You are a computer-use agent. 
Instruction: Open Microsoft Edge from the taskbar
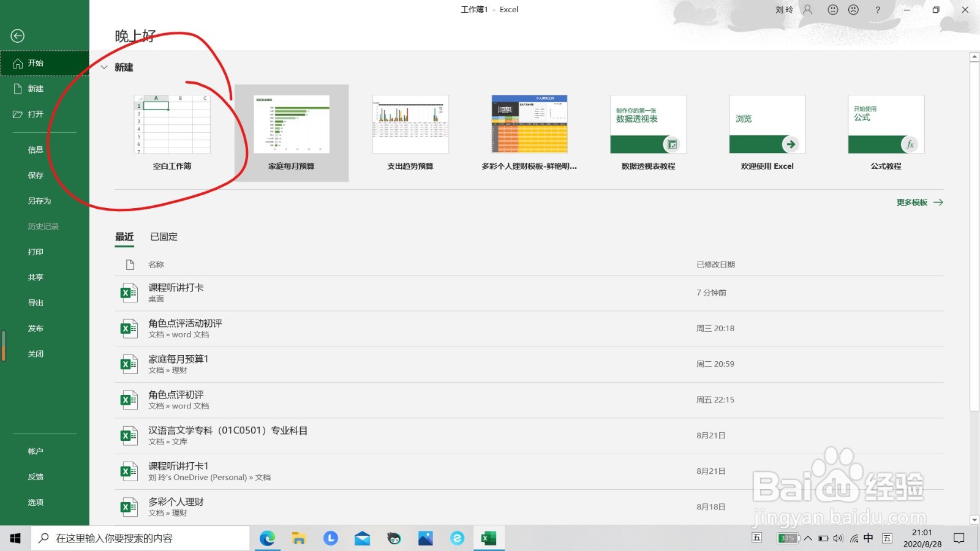pyautogui.click(x=267, y=538)
